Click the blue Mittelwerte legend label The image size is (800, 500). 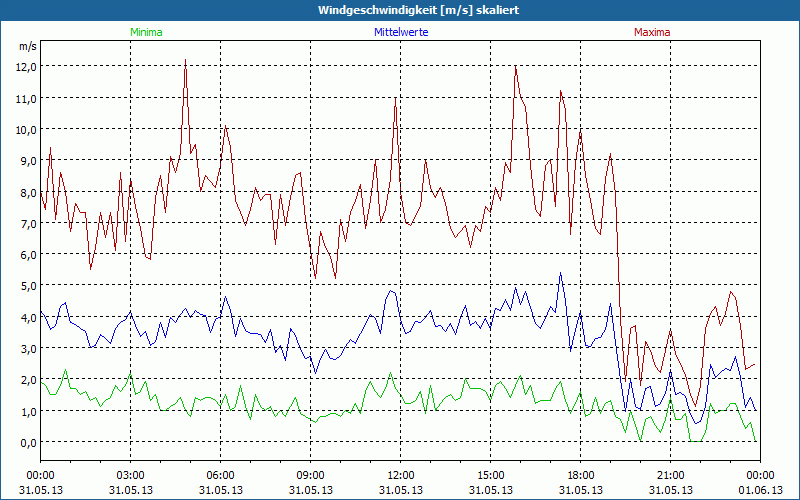[x=401, y=32]
